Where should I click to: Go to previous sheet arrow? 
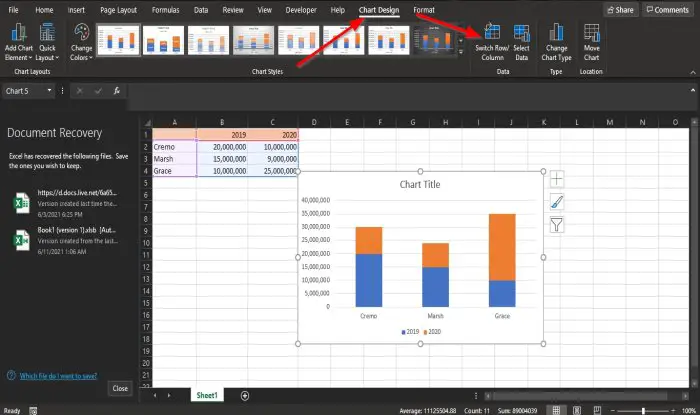click(155, 395)
